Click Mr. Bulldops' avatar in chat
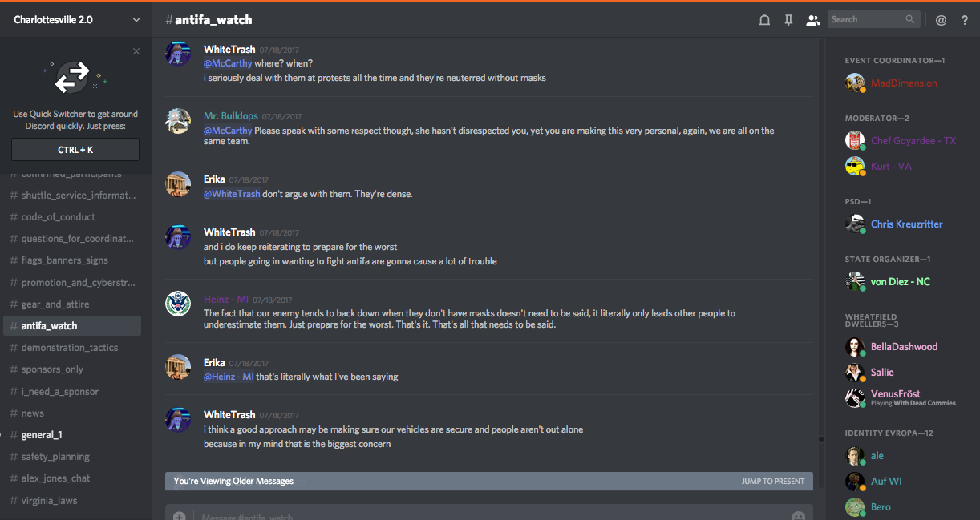The image size is (980, 520). 178,120
